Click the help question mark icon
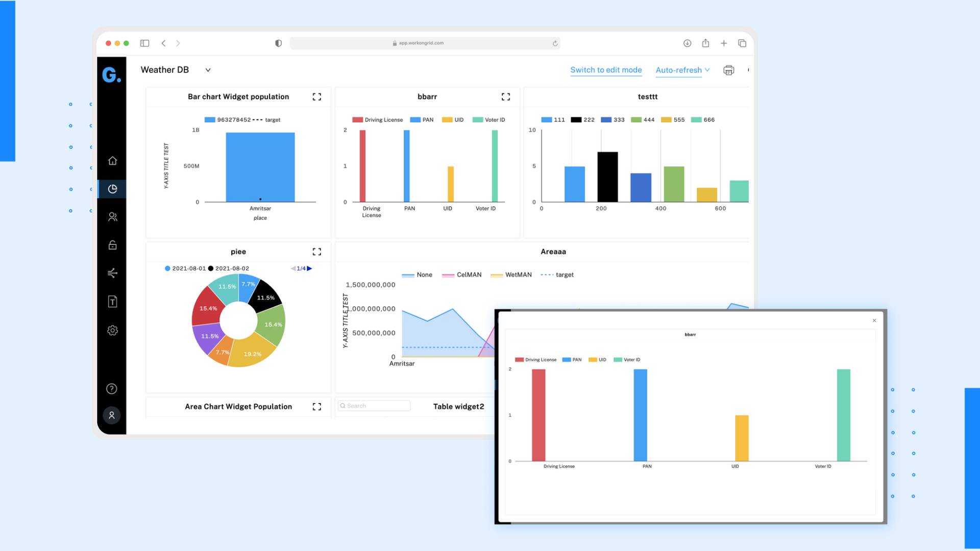The height and width of the screenshot is (551, 980). (x=112, y=389)
